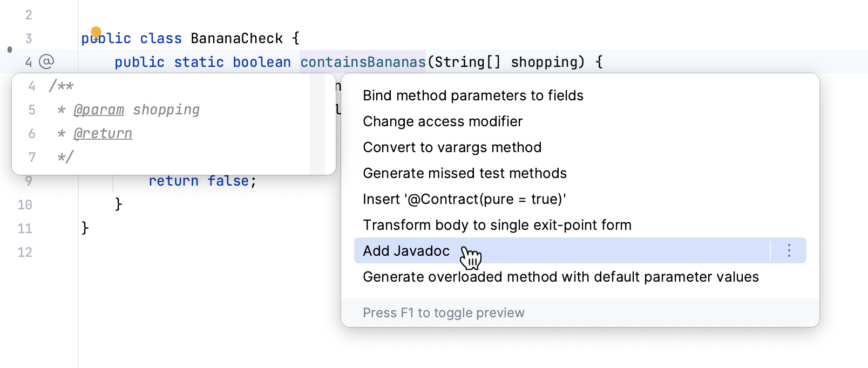Click the "return false;" statement on line 9
This screenshot has height=368, width=868.
pos(202,180)
